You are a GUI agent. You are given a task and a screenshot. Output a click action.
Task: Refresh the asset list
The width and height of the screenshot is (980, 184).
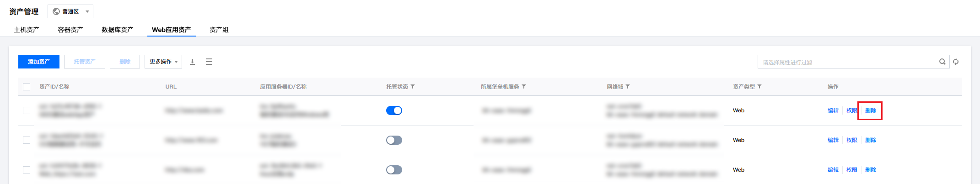point(956,62)
